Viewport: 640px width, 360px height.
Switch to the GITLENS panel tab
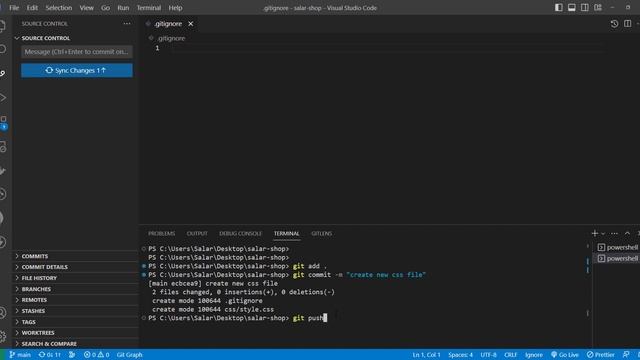322,233
